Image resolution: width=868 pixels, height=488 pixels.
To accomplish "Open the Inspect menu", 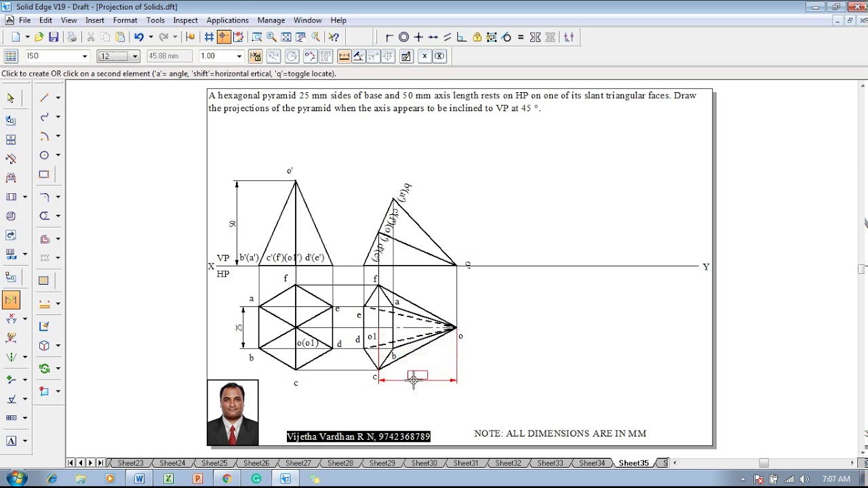I will [185, 20].
